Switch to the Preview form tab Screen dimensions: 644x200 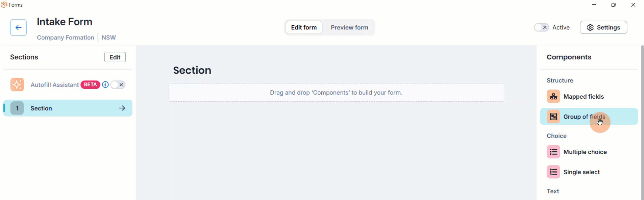[x=349, y=27]
